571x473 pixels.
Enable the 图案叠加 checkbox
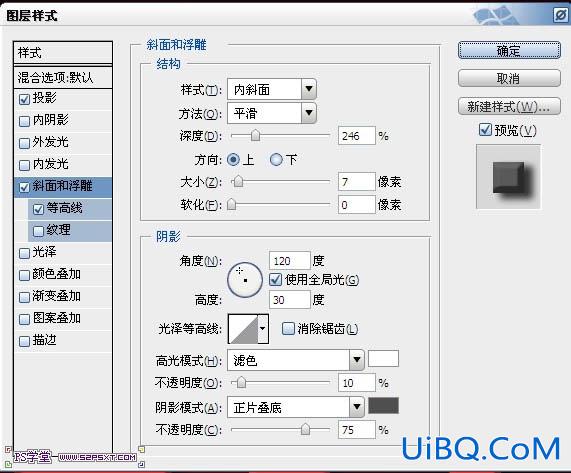[x=24, y=319]
